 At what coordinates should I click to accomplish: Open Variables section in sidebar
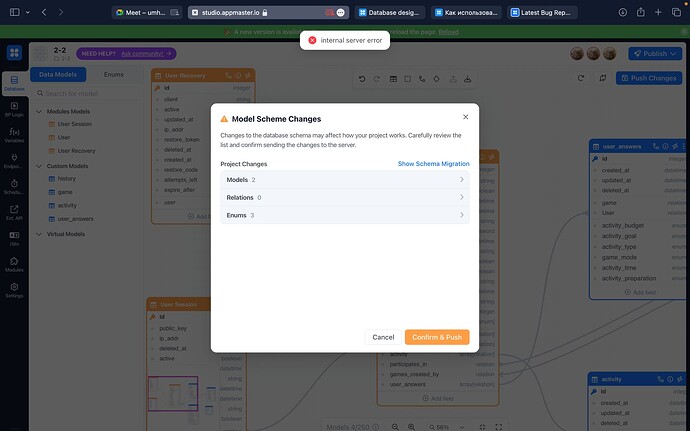[x=14, y=135]
